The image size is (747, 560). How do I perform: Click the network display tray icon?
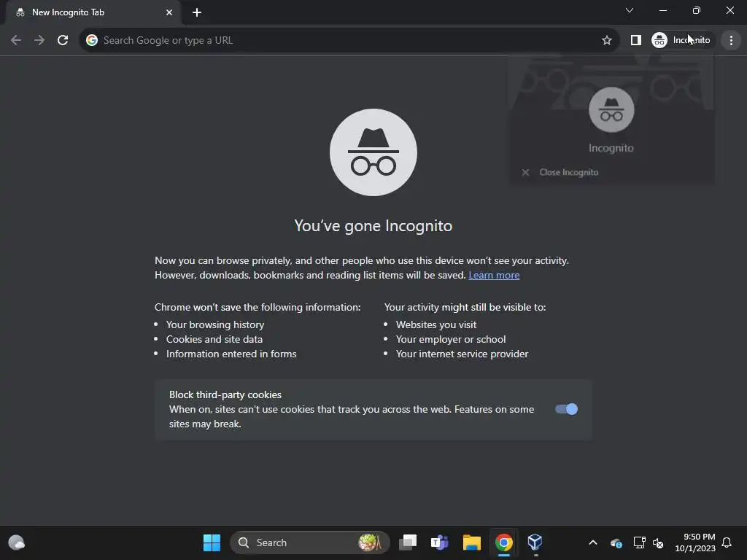639,542
